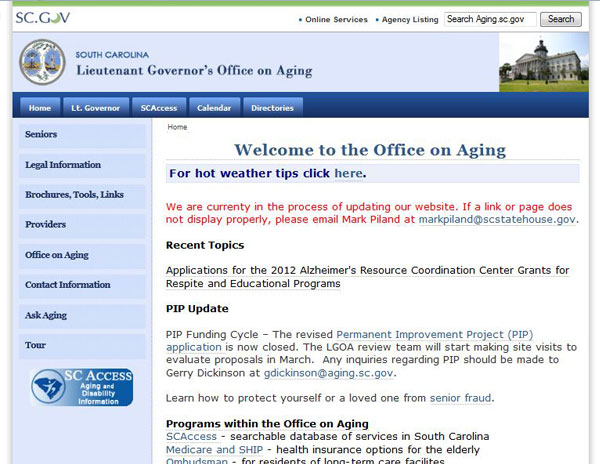Click the South Carolina state seal emblem
Screen dimensions: 600x464
(42, 62)
